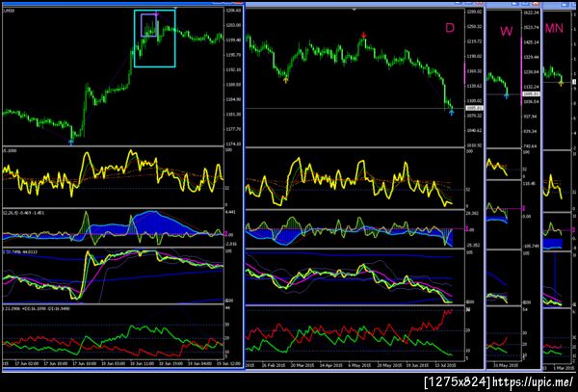Screen dimensions: 578x392
Task: Minimize the W chart window
Action: click(514, 3)
